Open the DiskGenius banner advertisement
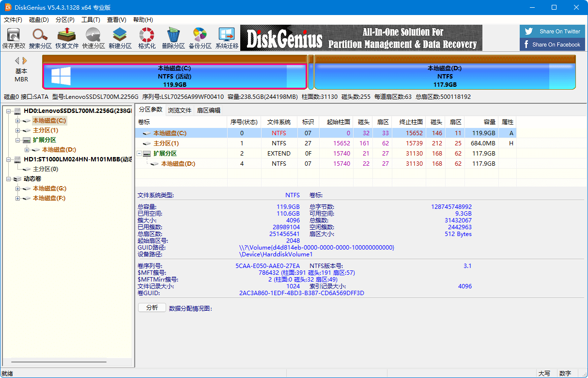The image size is (588, 378). [361, 38]
